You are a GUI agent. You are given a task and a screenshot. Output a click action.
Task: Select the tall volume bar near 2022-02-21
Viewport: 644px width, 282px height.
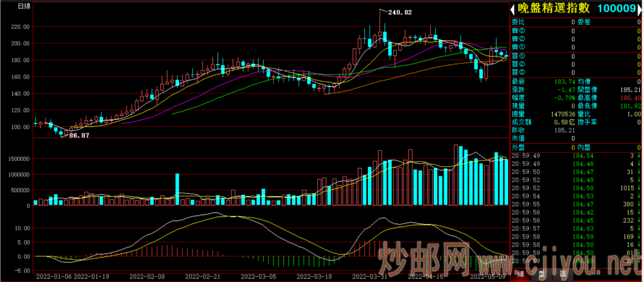tap(177, 190)
